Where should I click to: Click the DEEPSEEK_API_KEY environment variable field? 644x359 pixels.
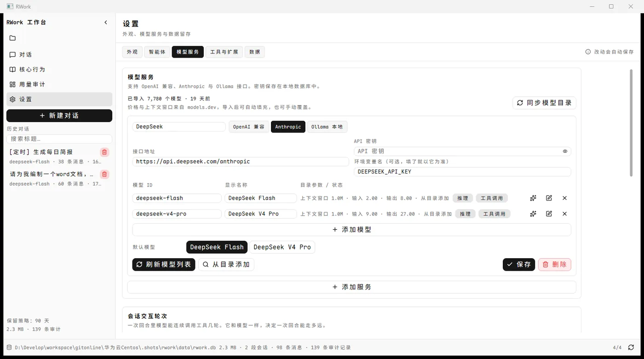(462, 172)
